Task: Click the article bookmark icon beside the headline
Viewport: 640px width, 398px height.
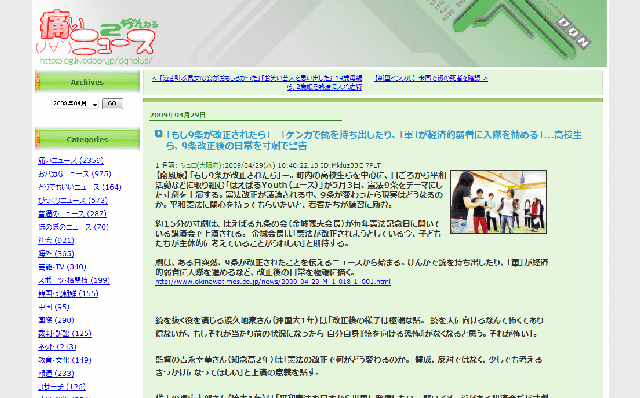Action: point(159,133)
